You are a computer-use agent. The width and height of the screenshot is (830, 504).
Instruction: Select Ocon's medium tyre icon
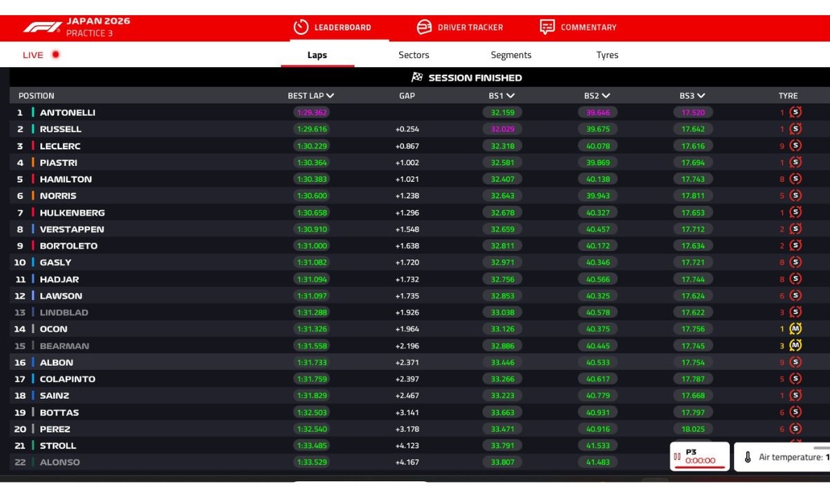click(794, 329)
